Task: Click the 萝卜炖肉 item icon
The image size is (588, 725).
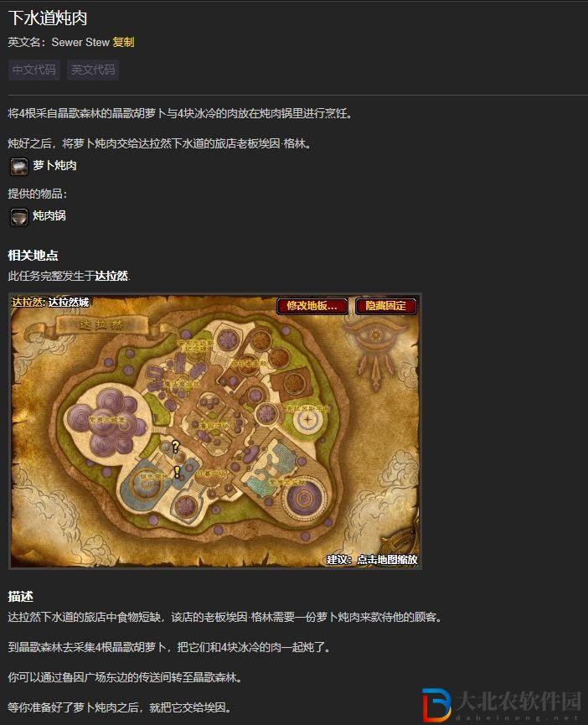Action: pyautogui.click(x=19, y=167)
